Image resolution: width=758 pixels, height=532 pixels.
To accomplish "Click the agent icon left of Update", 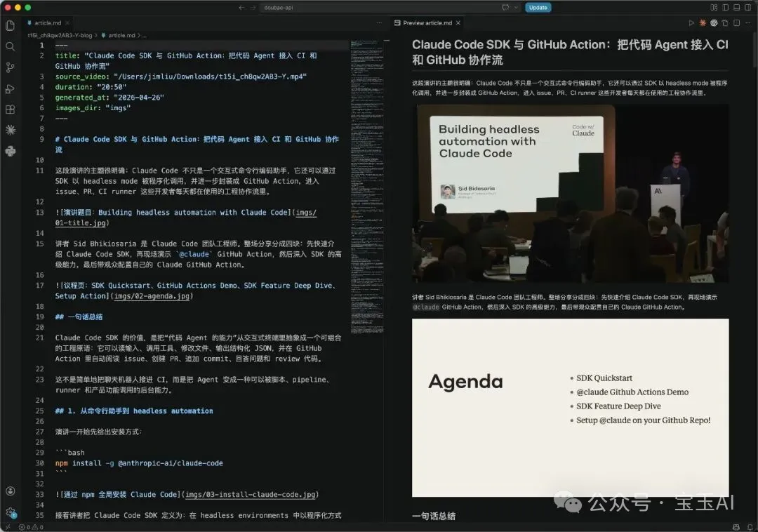I will click(505, 7).
